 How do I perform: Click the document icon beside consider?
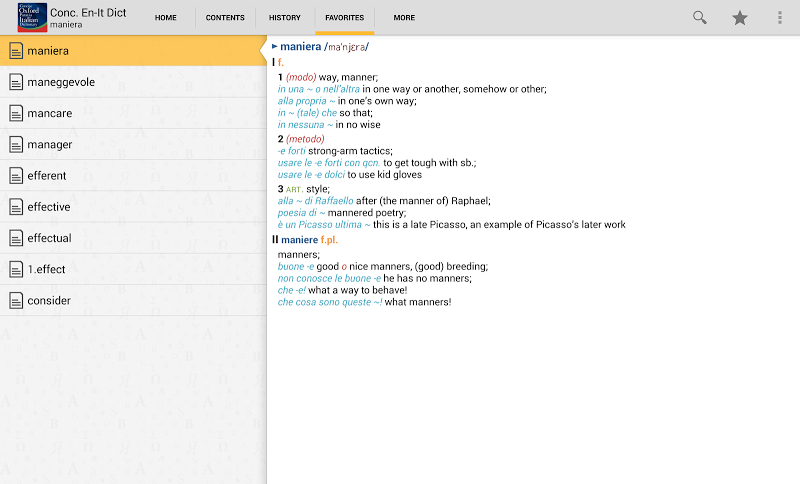coord(15,300)
